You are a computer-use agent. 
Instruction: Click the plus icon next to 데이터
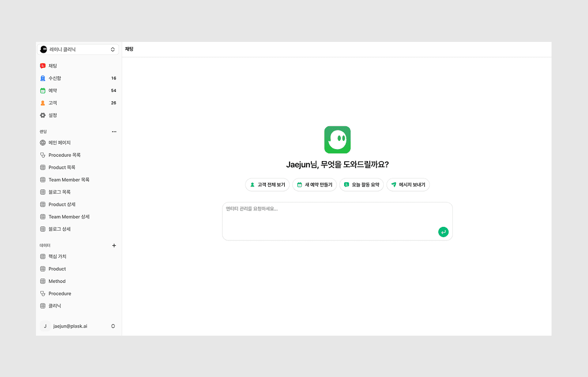pos(114,245)
